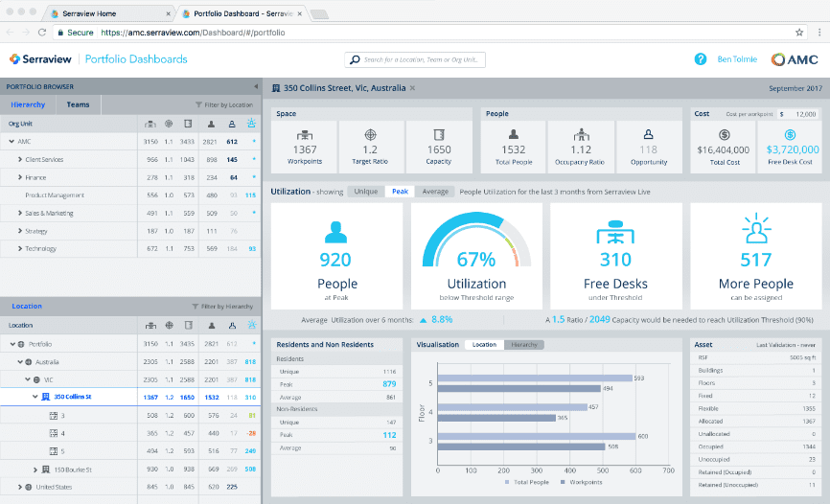Switch utilization view to Unique
Screen dimensions: 830x504
coord(365,192)
